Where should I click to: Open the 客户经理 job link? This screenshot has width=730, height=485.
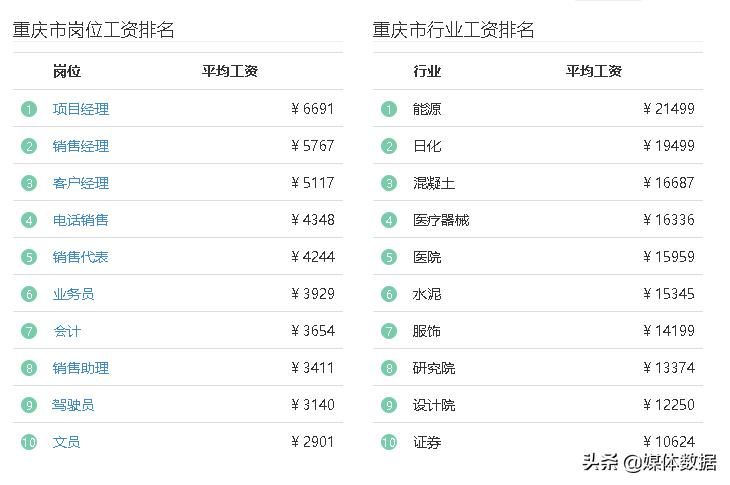(x=81, y=183)
